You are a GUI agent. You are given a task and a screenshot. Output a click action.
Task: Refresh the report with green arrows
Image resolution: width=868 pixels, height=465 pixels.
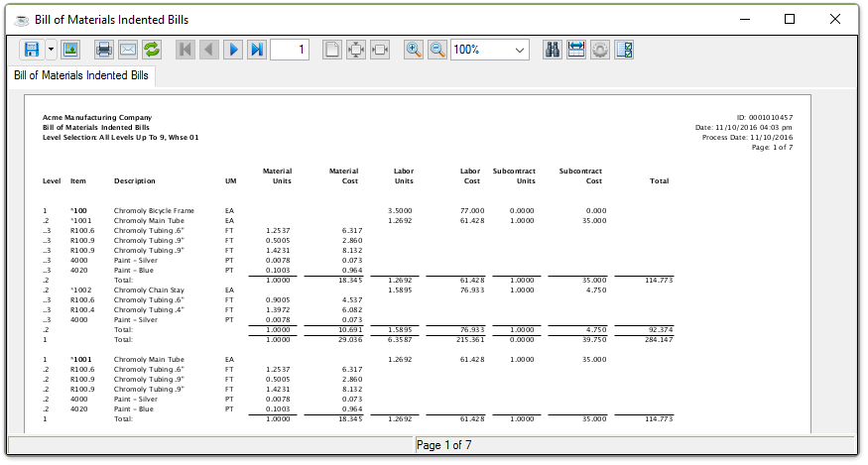point(152,49)
